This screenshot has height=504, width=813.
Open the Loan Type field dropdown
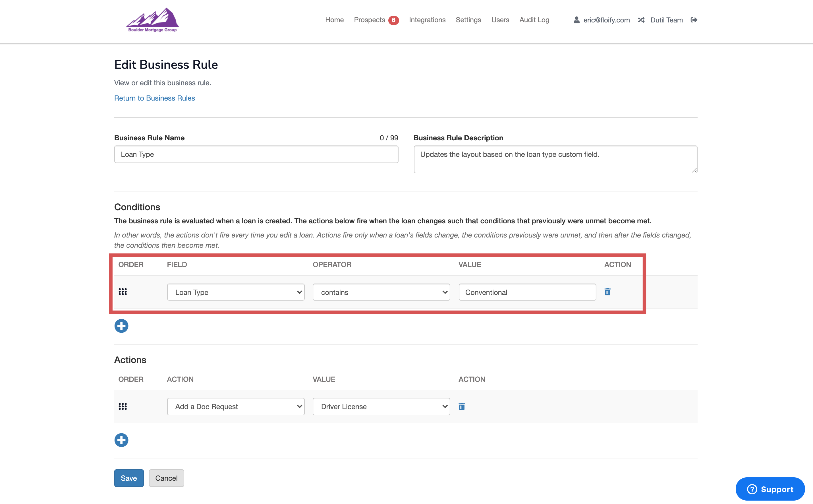click(x=236, y=292)
